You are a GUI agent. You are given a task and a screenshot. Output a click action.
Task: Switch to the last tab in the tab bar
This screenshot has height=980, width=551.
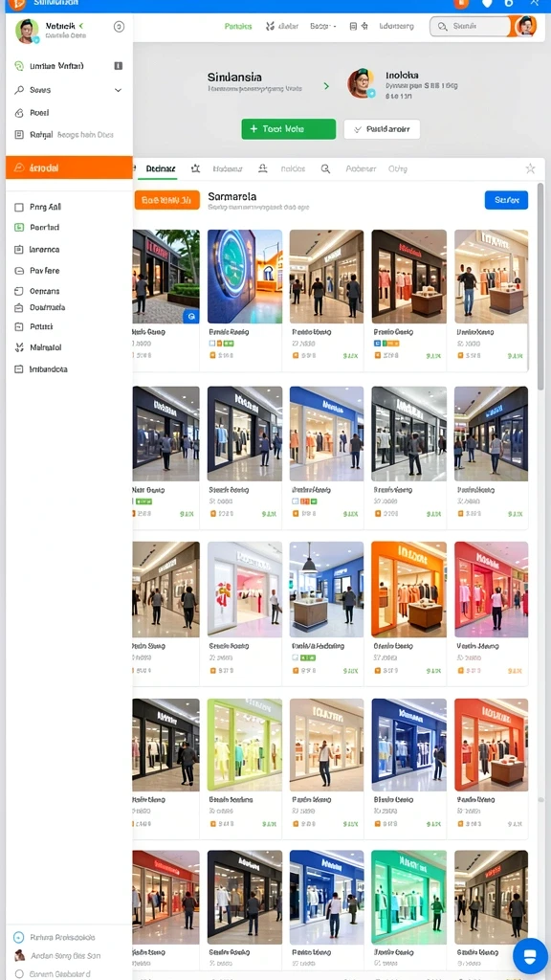point(398,168)
